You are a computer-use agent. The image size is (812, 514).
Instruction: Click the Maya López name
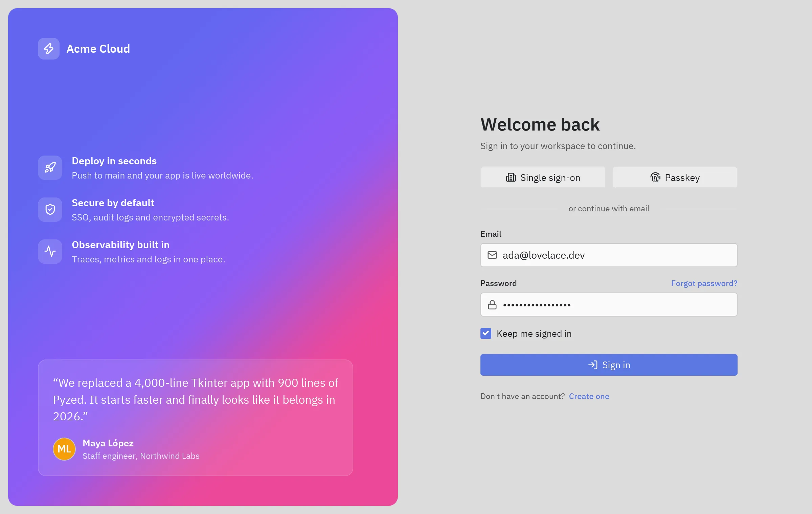point(108,443)
